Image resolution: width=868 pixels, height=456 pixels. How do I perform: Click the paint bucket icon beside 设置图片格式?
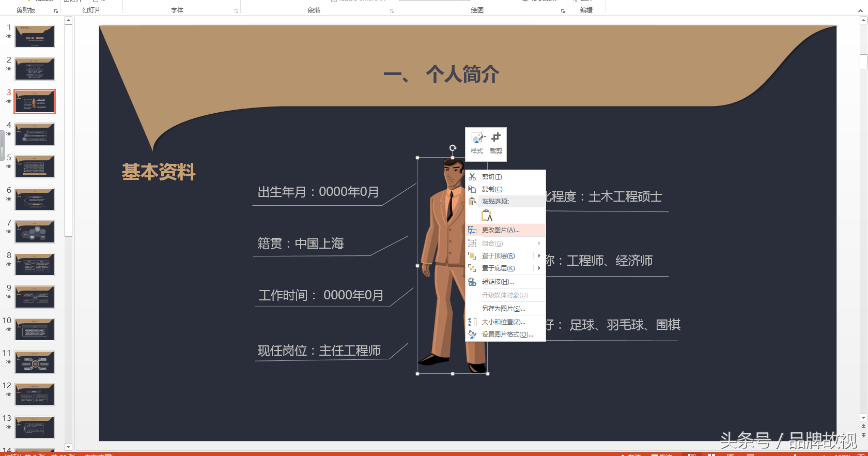472,335
